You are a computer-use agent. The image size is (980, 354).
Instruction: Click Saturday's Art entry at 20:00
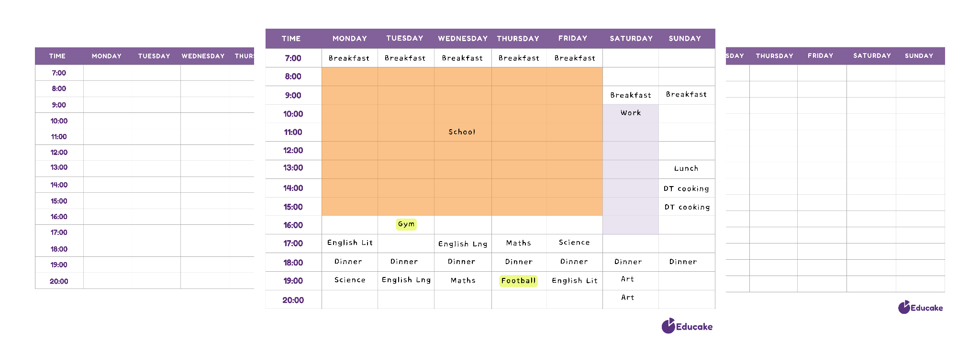(628, 298)
